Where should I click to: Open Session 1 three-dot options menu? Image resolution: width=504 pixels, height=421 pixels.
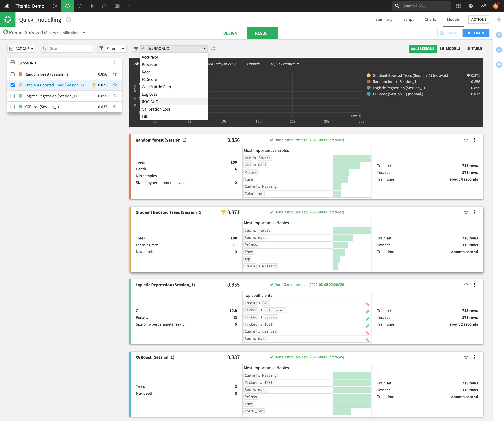[115, 63]
